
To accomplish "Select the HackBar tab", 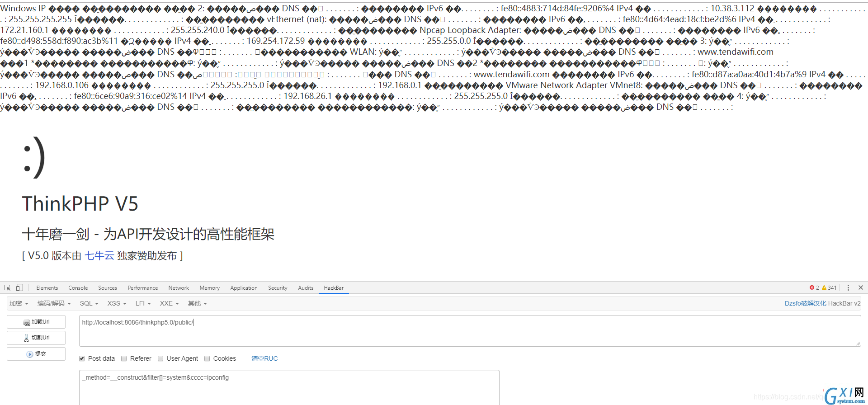I will (334, 288).
